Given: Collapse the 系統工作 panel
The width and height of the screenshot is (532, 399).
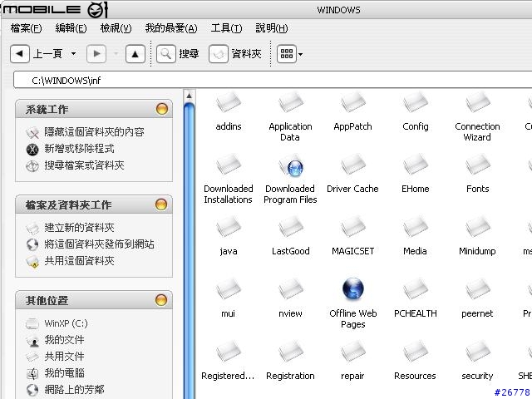Looking at the screenshot, I should [162, 109].
